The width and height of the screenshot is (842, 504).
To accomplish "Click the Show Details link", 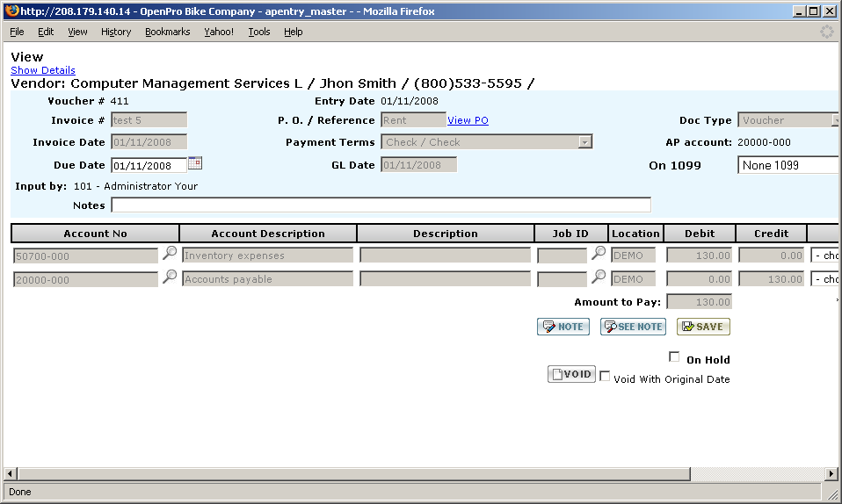I will [43, 70].
